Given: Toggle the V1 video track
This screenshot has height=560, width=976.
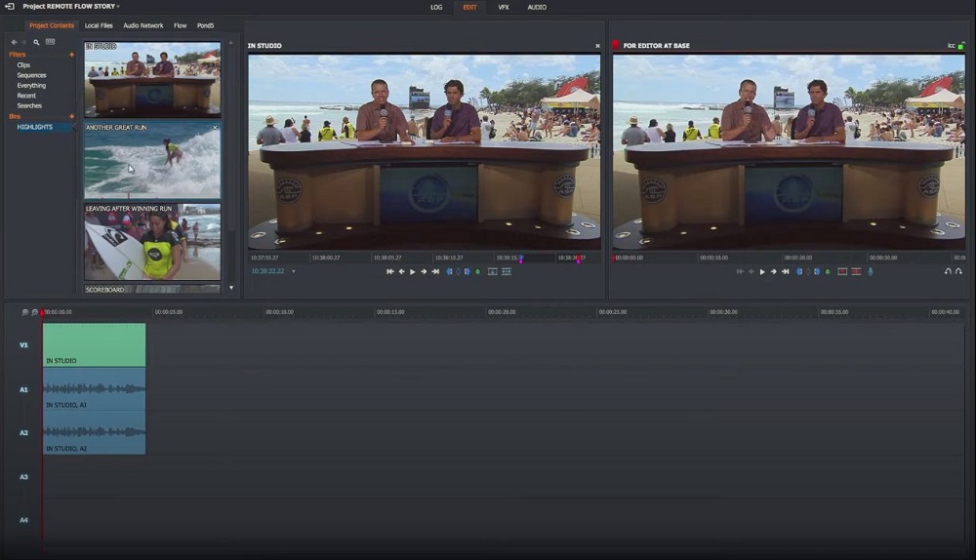Looking at the screenshot, I should point(23,344).
